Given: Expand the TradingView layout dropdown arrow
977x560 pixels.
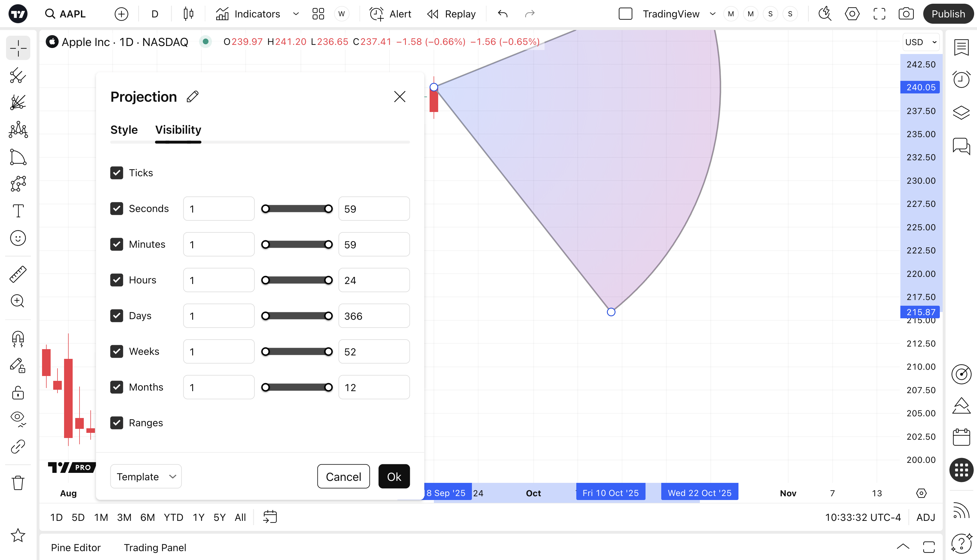Looking at the screenshot, I should tap(712, 14).
